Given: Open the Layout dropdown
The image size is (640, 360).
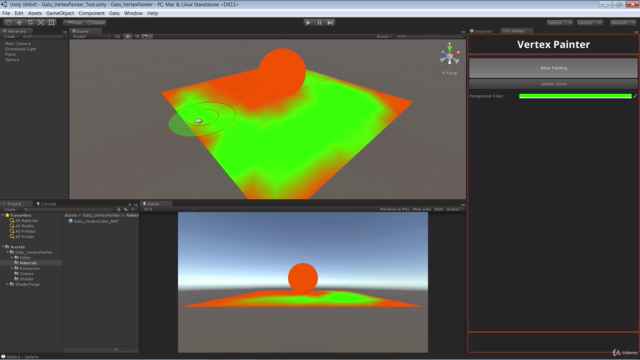Looking at the screenshot, I should click(589, 22).
